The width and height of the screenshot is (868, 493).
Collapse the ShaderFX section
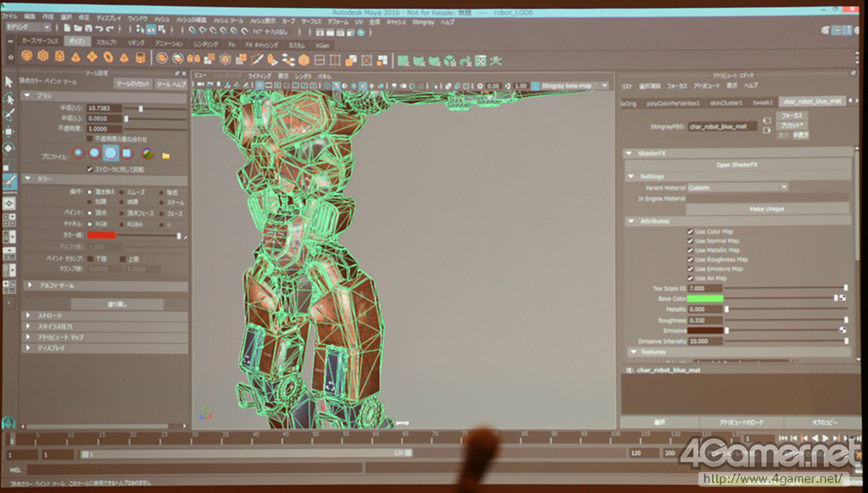coord(629,153)
